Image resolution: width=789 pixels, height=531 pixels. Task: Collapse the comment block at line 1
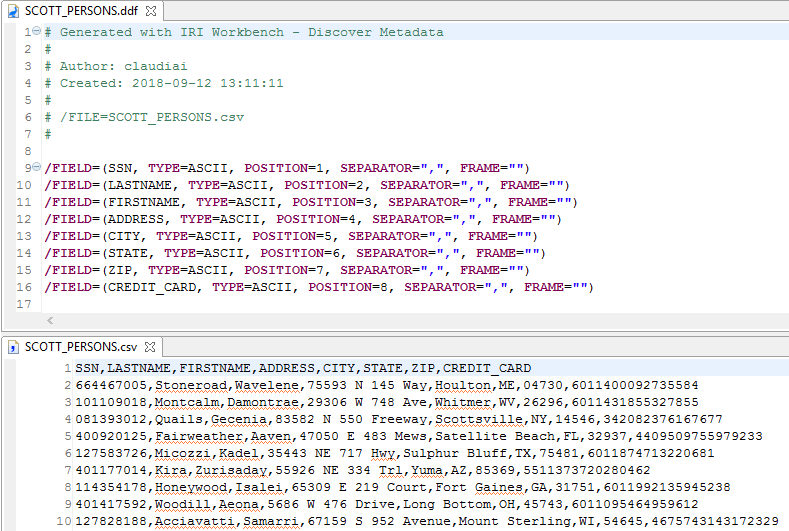click(36, 31)
